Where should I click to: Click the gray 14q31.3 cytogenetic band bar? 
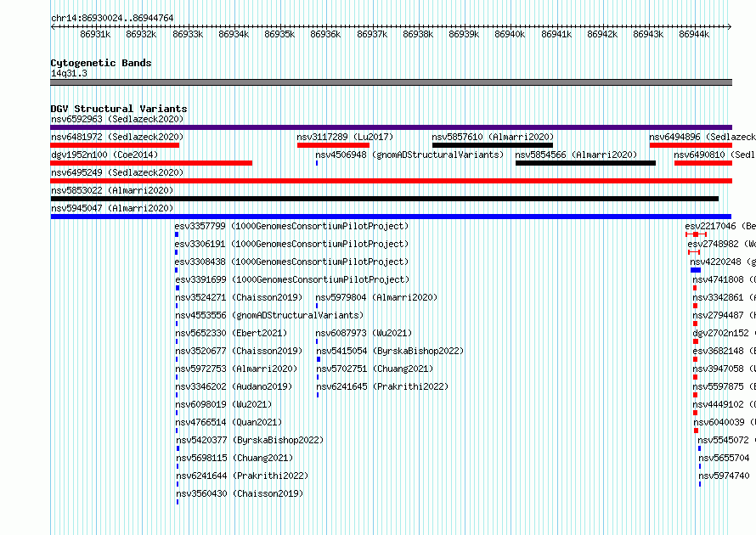point(391,82)
